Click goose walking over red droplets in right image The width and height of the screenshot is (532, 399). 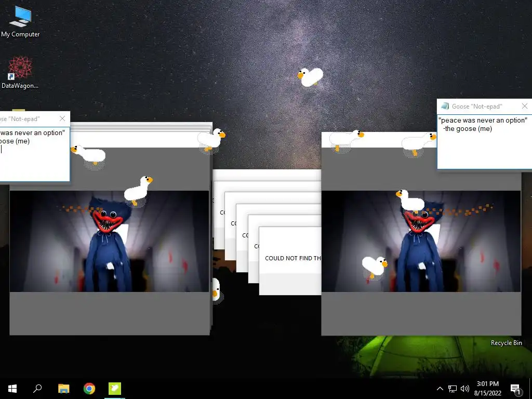(x=375, y=267)
